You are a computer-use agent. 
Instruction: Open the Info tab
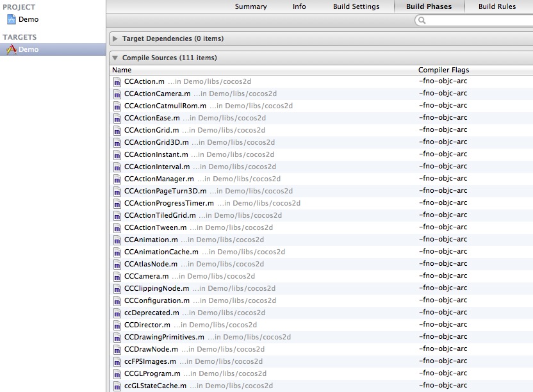point(299,6)
